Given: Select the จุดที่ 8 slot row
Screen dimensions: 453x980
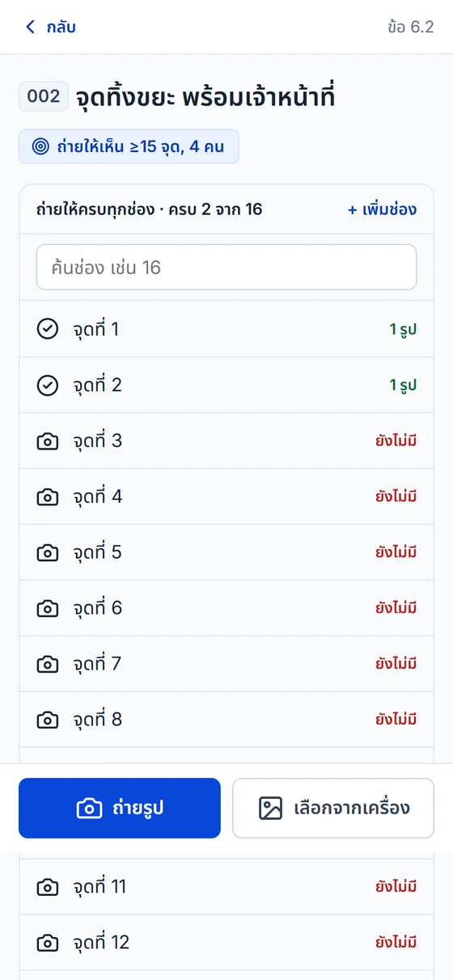Looking at the screenshot, I should [x=226, y=720].
